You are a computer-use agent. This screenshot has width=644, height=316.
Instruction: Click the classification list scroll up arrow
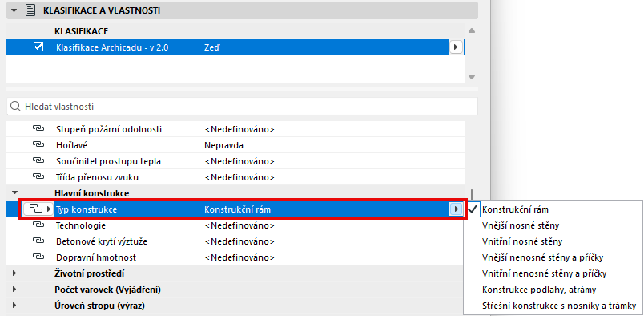(472, 30)
